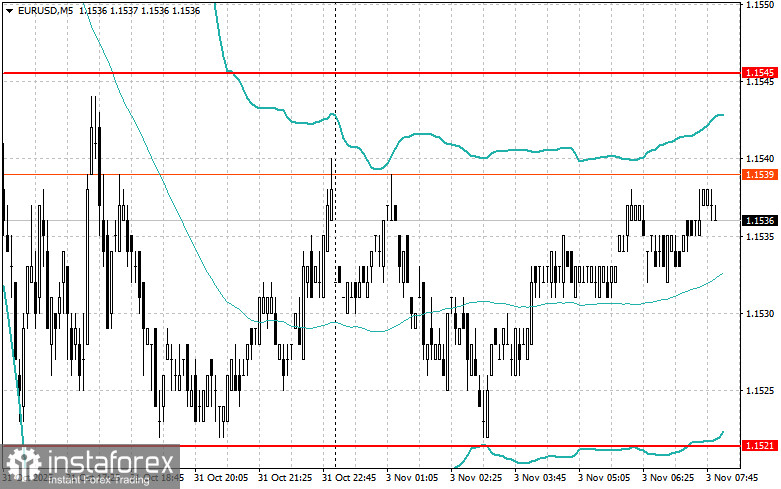Click the black 1.1536 current price label
Screen dimensions: 781x489
760,220
